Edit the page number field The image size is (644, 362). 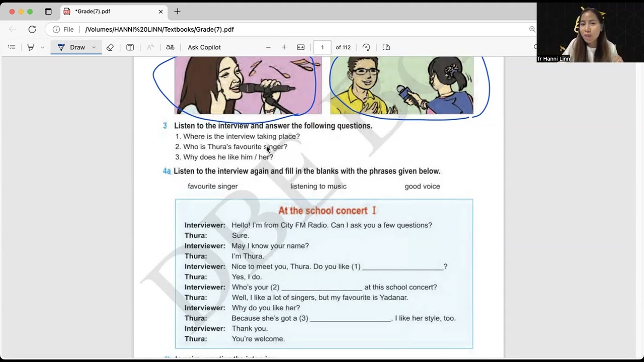[x=322, y=47]
